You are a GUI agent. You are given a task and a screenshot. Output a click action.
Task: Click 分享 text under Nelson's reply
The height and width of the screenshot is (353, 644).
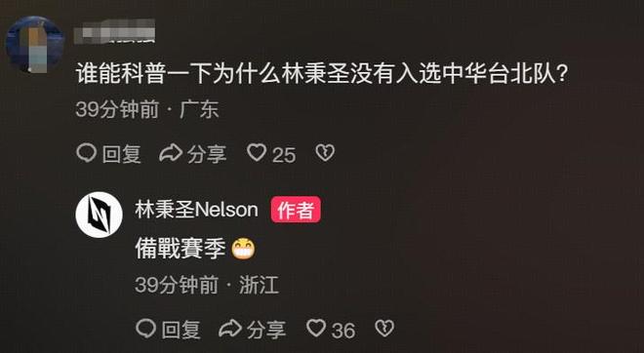[266, 330]
